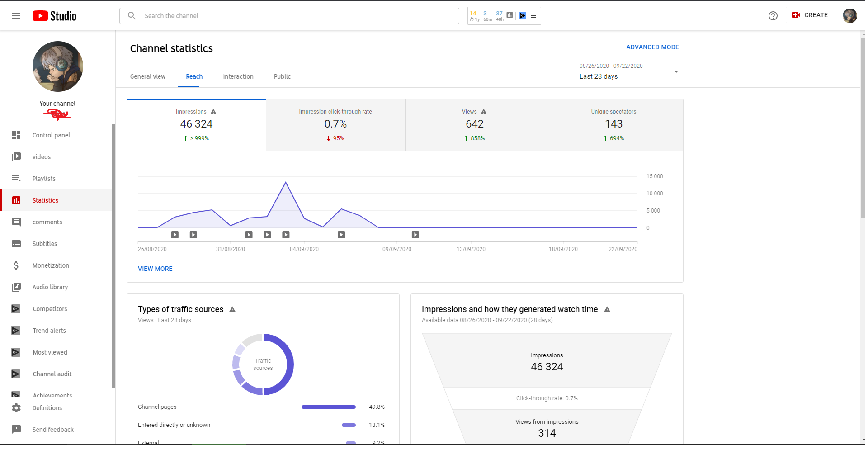
Task: Open the Monetization dollar icon
Action: tap(16, 265)
